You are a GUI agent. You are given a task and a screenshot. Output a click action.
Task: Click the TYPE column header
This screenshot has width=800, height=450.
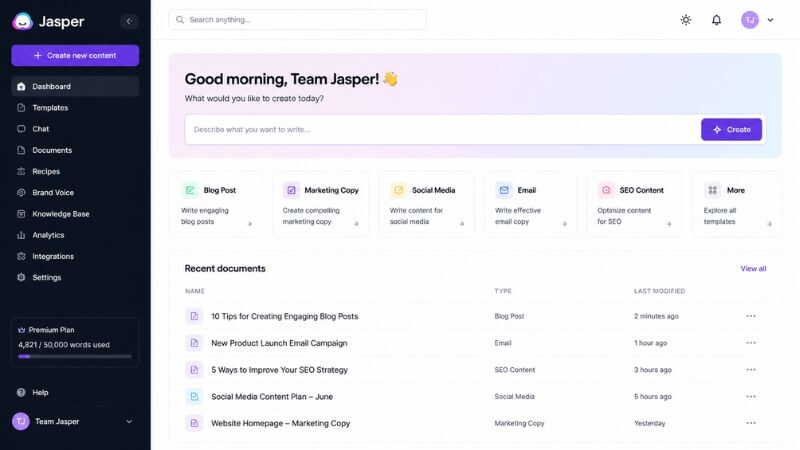(x=503, y=291)
